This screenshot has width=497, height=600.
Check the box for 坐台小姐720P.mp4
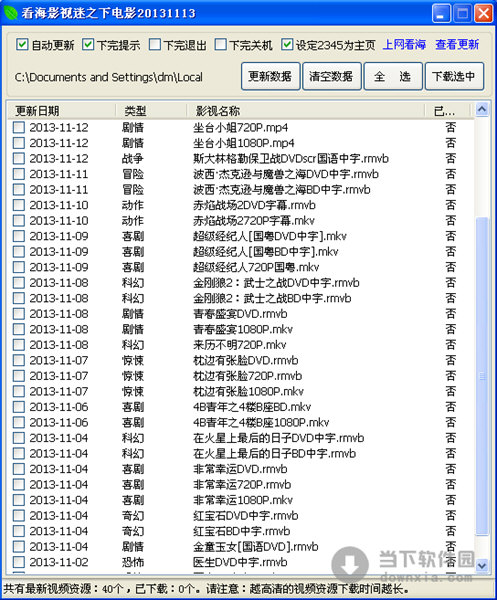point(19,127)
